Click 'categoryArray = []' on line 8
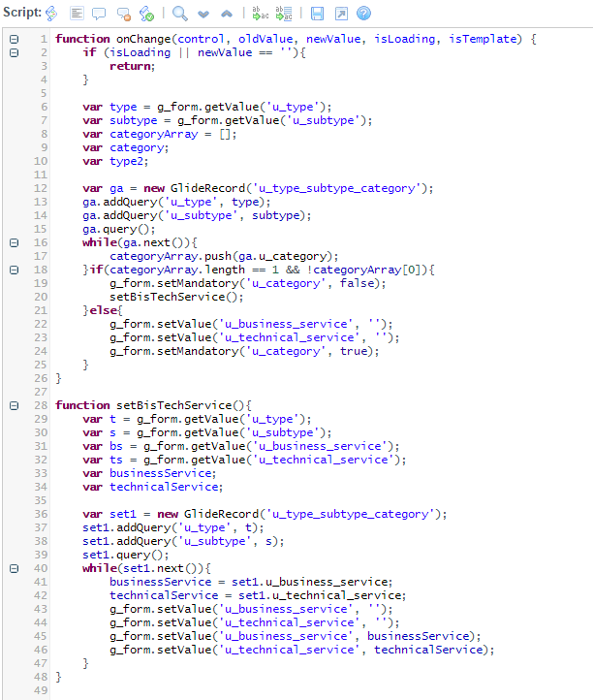The height and width of the screenshot is (700, 593). coord(171,135)
